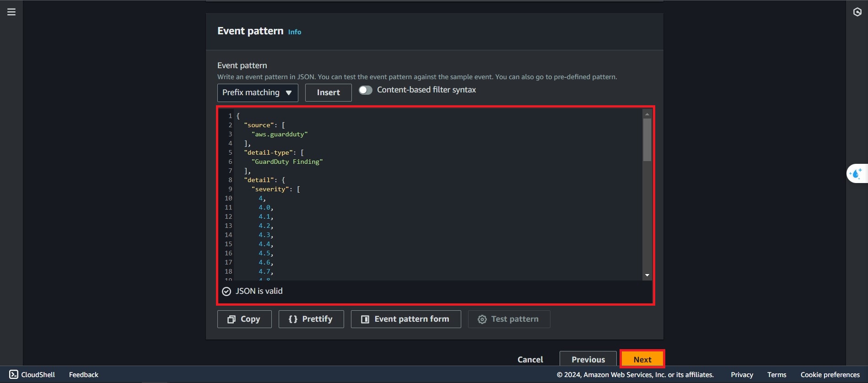Go back with the Previous button
Image resolution: width=868 pixels, height=383 pixels.
(x=588, y=359)
